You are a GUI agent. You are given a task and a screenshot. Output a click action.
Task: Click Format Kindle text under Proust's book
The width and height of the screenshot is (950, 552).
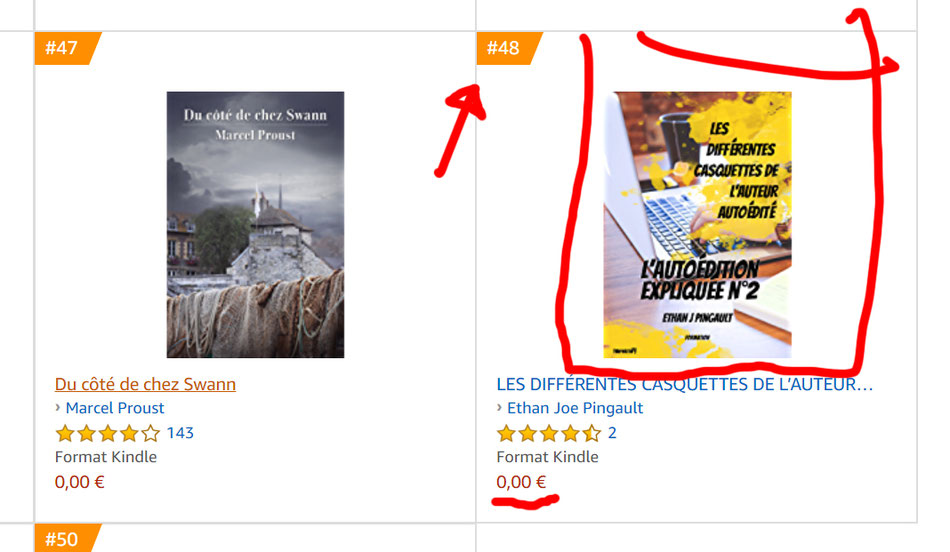(x=105, y=457)
